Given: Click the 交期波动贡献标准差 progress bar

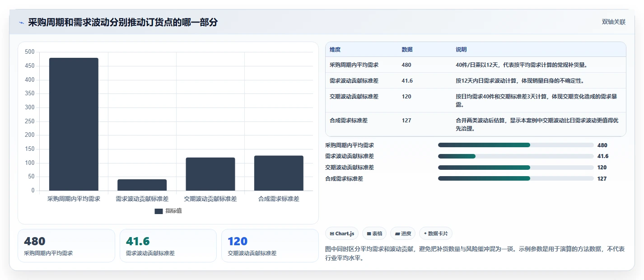Looking at the screenshot, I should (x=516, y=167).
